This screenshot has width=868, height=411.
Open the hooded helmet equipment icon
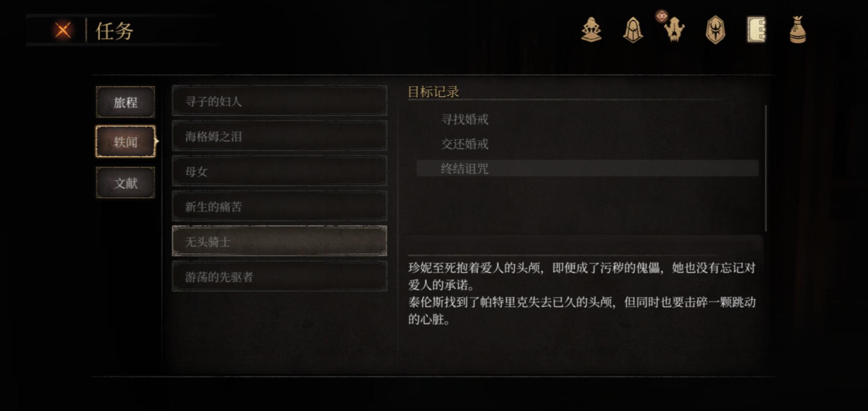633,30
